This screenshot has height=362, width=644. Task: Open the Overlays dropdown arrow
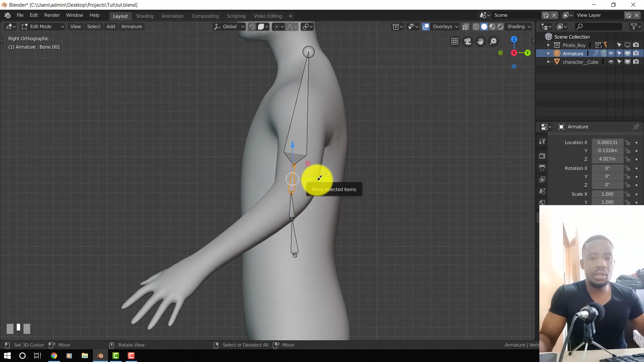[456, 26]
